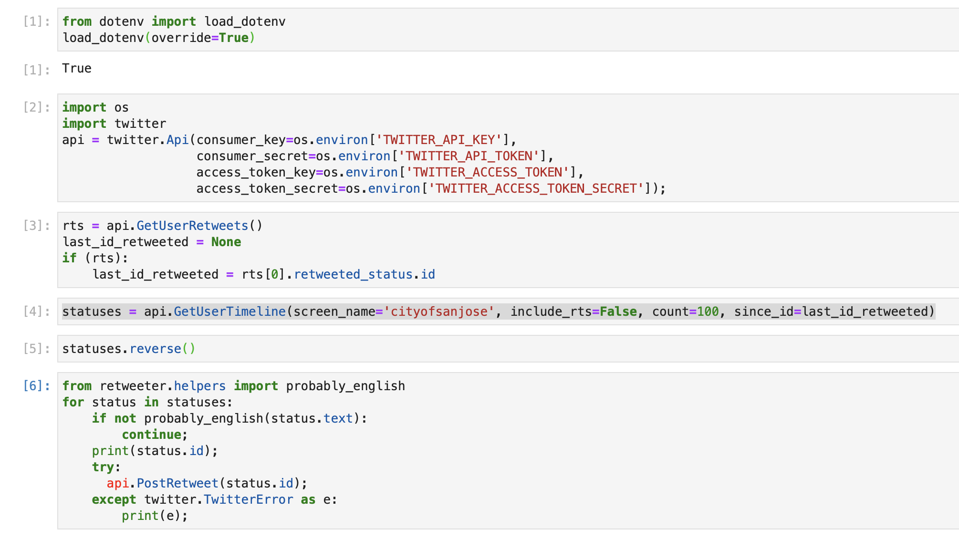Click inside the load_dotenv import cell
This screenshot has width=959, height=560.
174,22
